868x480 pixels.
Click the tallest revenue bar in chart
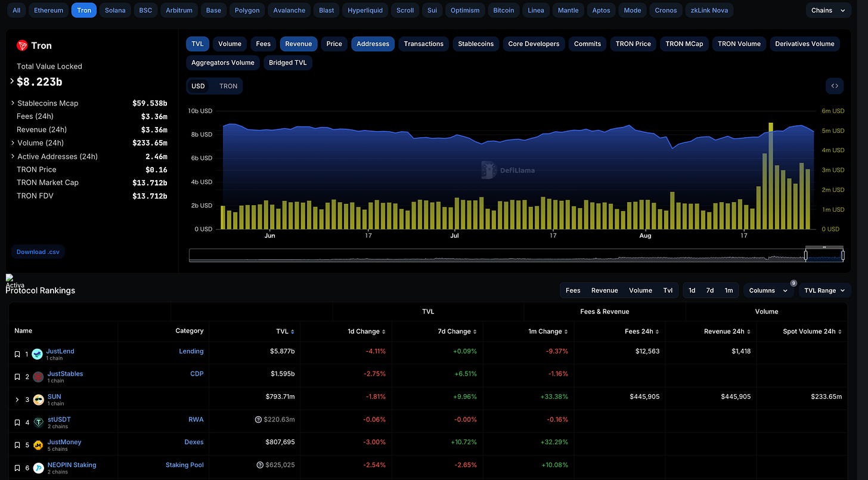click(x=771, y=176)
